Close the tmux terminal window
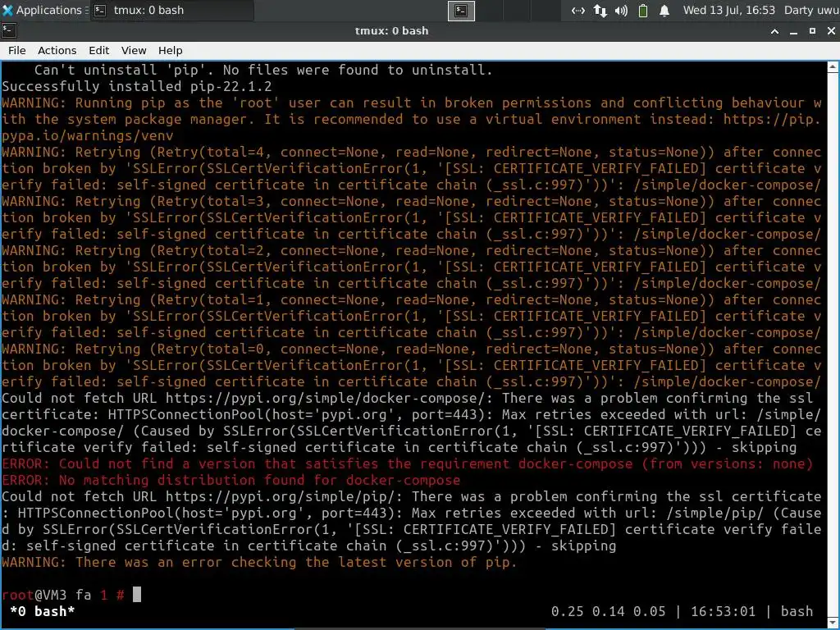840x630 pixels. [831, 31]
